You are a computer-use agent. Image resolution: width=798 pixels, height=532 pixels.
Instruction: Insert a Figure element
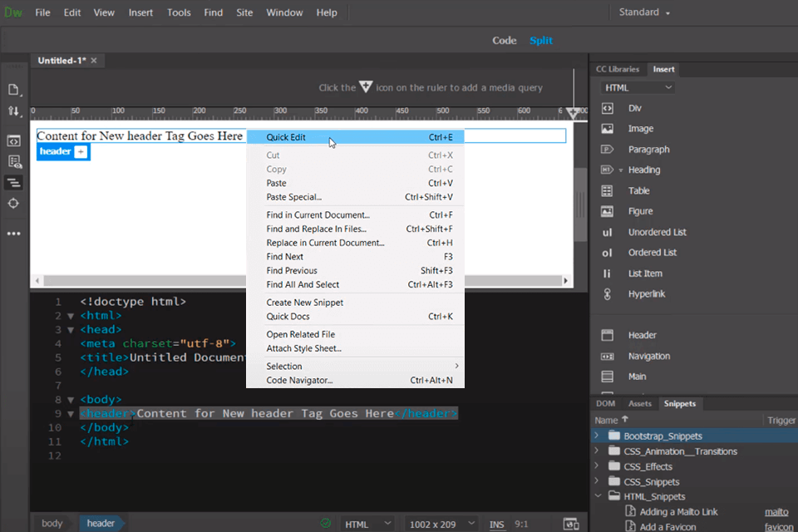(x=640, y=211)
